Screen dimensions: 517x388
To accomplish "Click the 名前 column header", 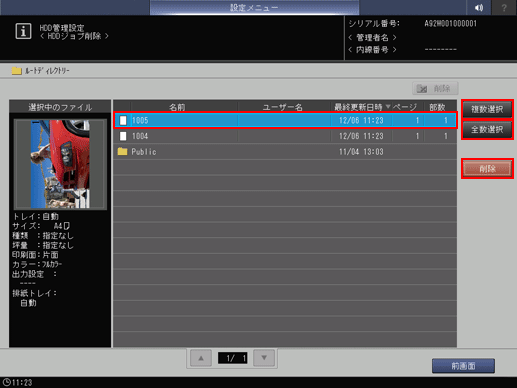I will [177, 107].
